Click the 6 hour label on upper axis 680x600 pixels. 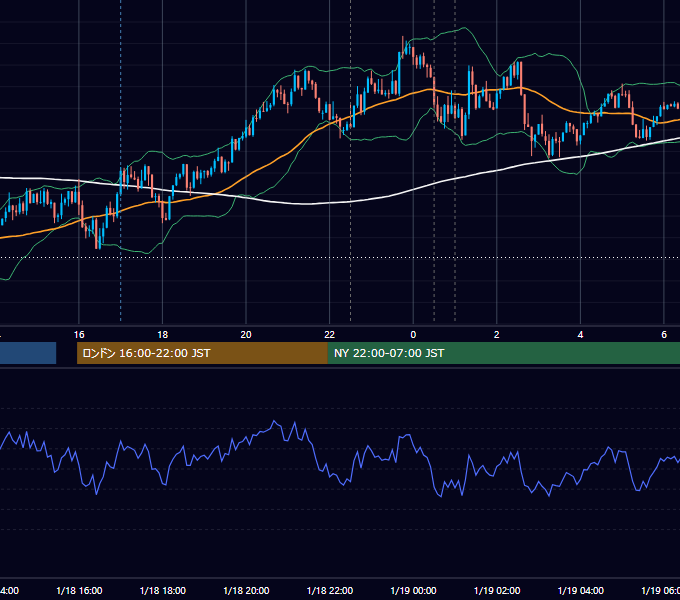click(664, 335)
